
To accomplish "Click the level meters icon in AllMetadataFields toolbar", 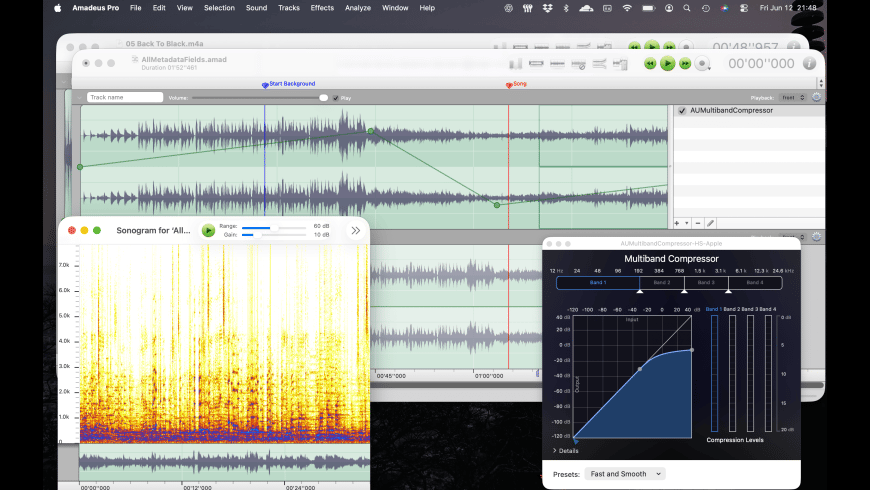I will coord(515,64).
